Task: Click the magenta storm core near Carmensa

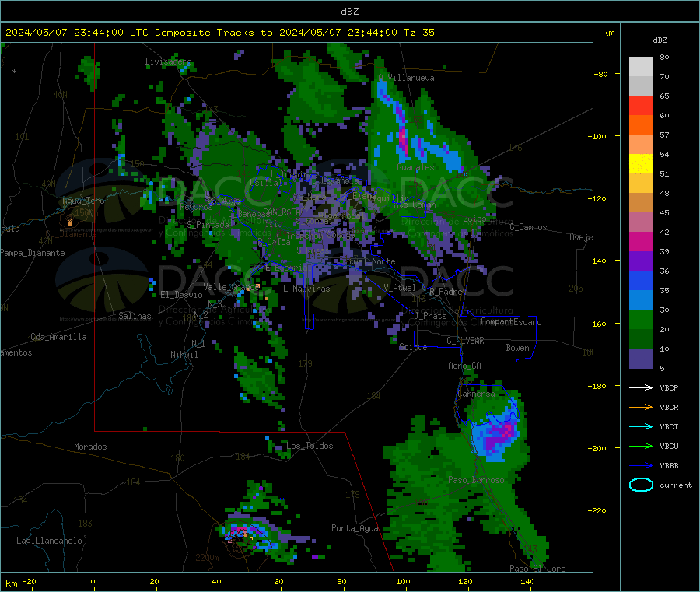Action: pos(506,431)
